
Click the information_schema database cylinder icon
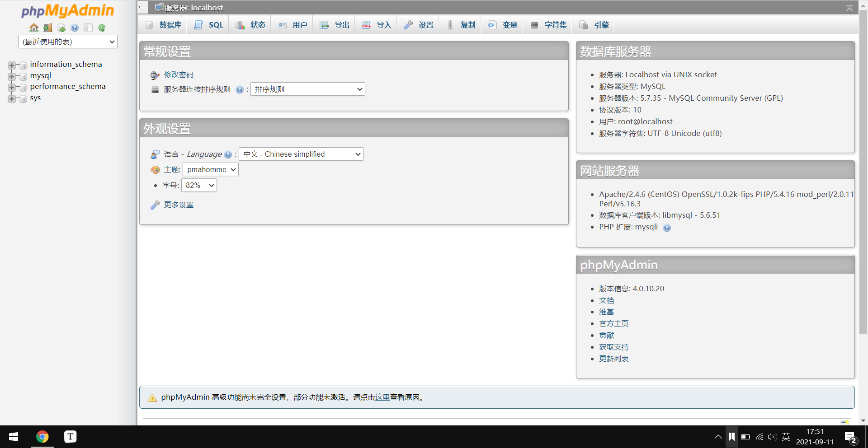[x=23, y=65]
